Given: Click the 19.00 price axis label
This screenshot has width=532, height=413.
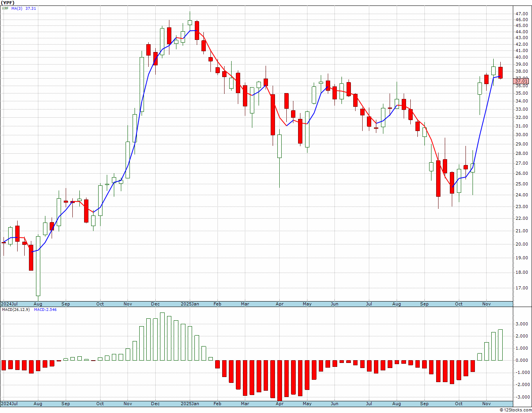Looking at the screenshot, I should pyautogui.click(x=521, y=258).
